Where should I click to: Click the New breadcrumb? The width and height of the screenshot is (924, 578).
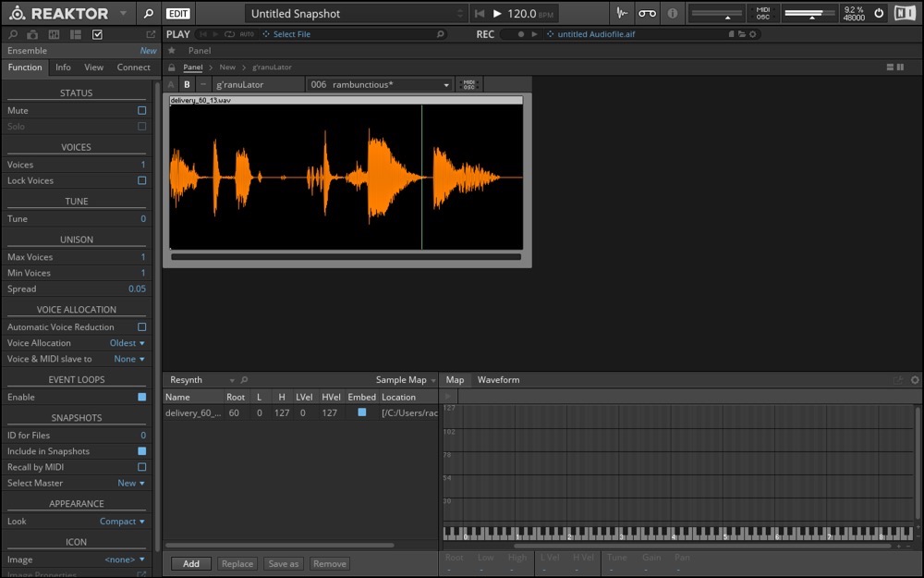[x=227, y=68]
